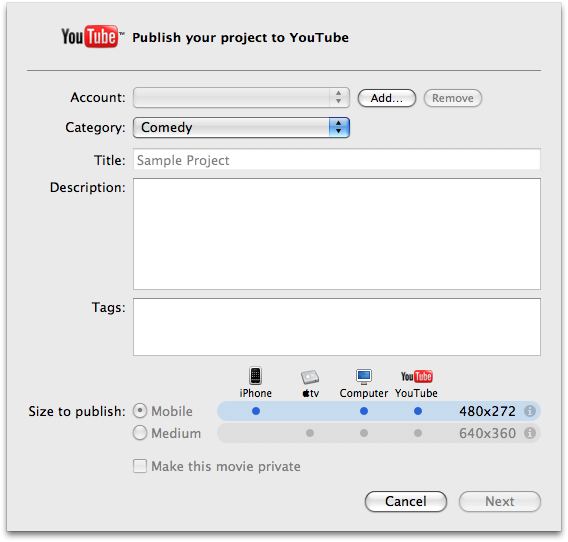Open the Category dropdown showing Comedy
568x542 pixels.
coord(241,127)
